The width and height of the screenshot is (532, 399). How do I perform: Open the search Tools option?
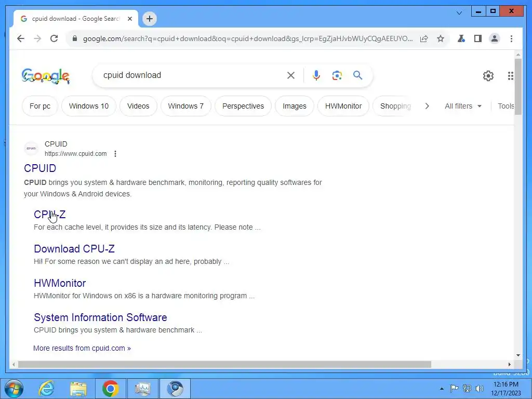pos(506,106)
